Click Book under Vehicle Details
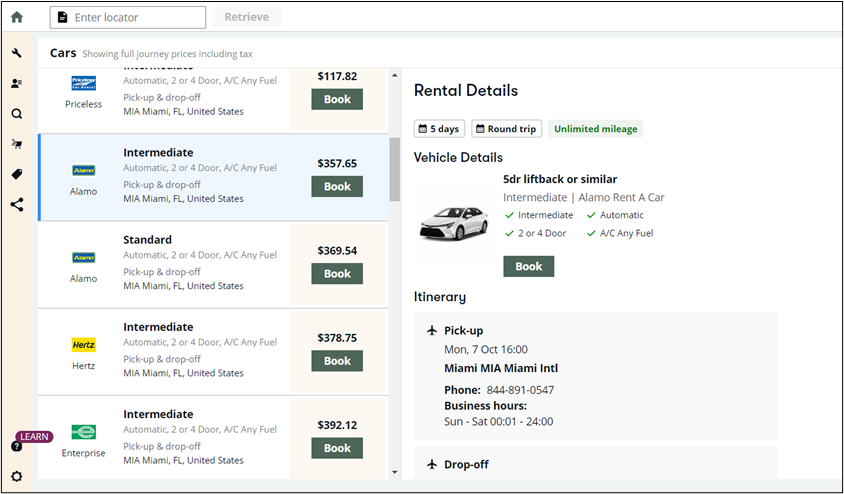 click(x=528, y=266)
